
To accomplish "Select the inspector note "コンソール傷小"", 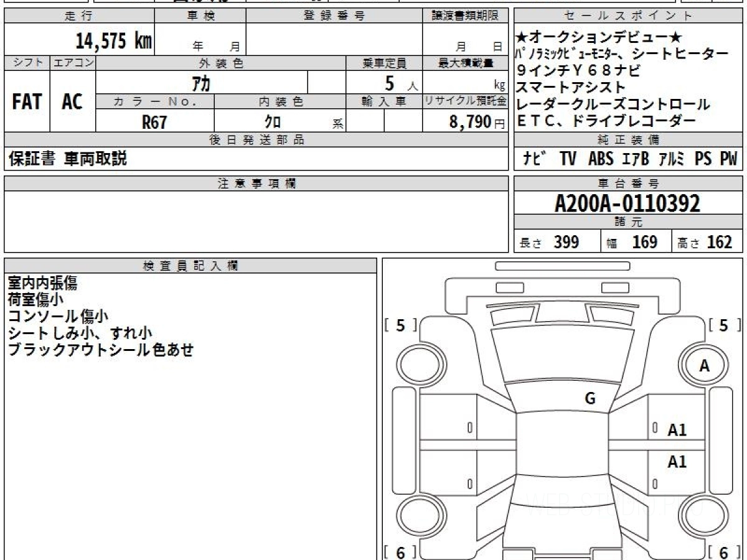I will pos(58,317).
